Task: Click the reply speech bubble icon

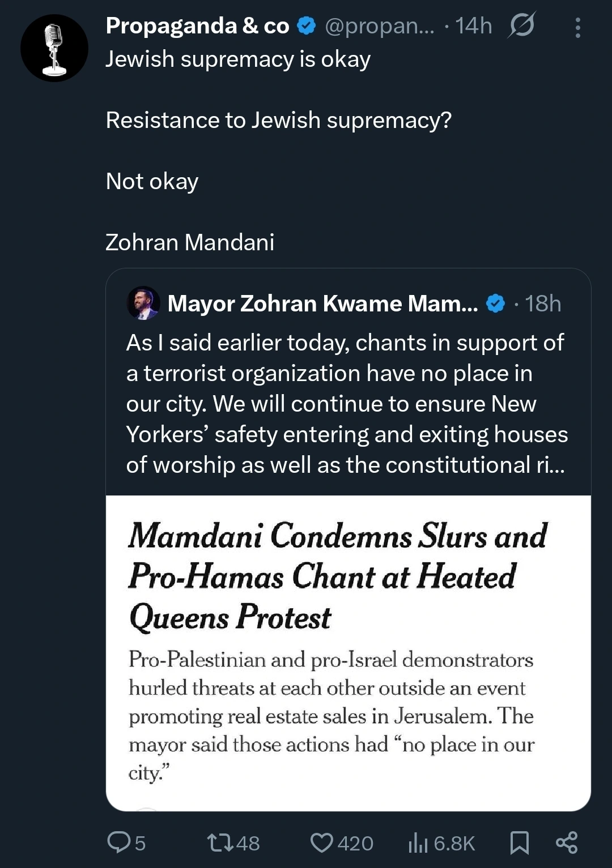Action: click(118, 842)
